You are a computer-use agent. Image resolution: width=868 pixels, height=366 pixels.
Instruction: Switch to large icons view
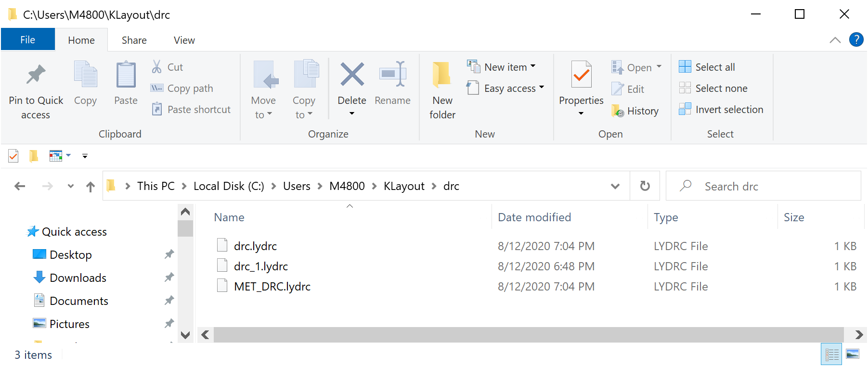point(853,354)
